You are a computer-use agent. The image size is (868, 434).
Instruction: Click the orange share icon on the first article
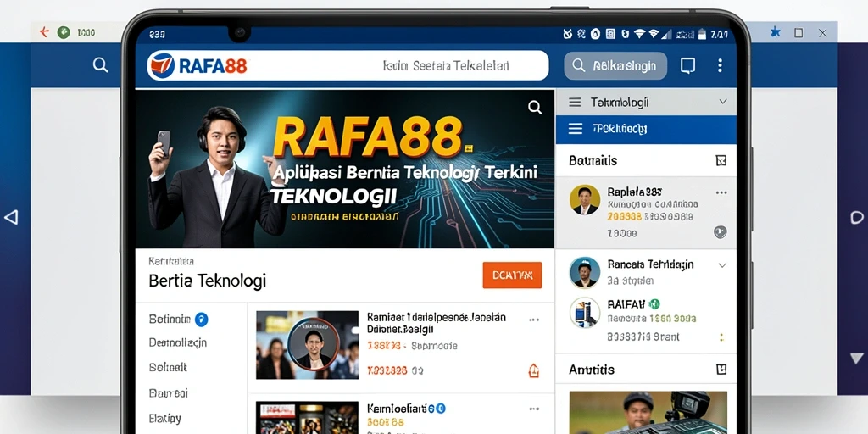(x=534, y=370)
